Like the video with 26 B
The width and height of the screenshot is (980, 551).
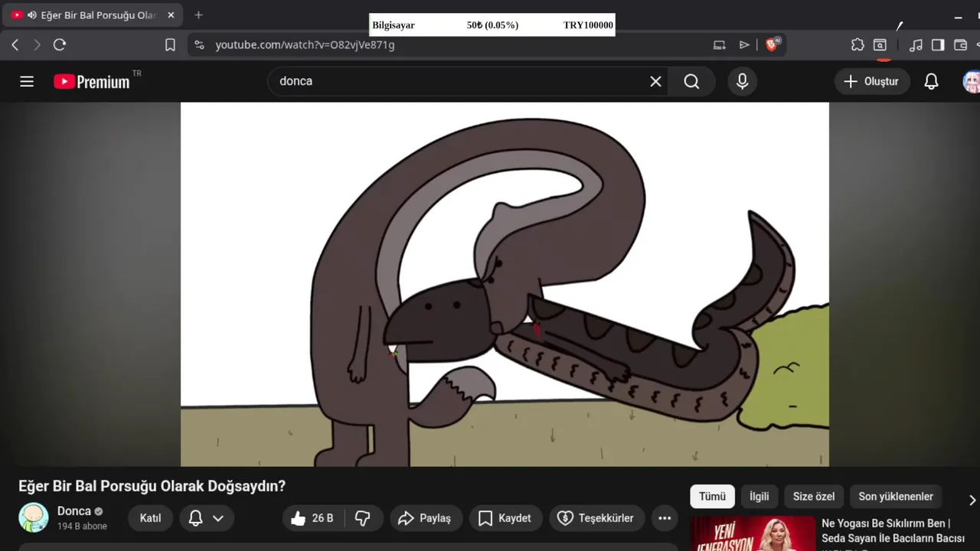(314, 518)
